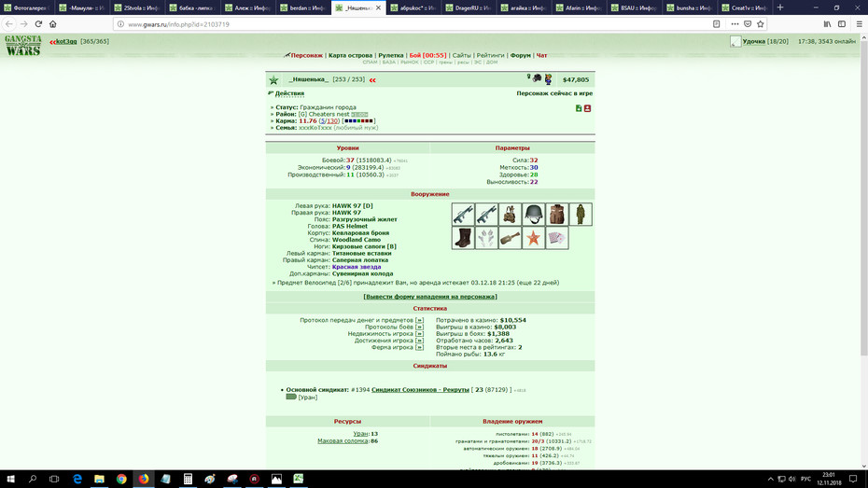Image resolution: width=868 pixels, height=488 pixels.
Task: Click the Титановые вставки item icon
Action: [x=486, y=238]
